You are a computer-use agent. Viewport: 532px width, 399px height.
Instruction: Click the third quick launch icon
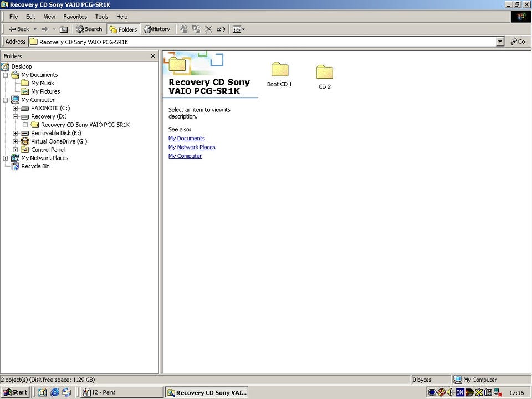pyautogui.click(x=66, y=392)
